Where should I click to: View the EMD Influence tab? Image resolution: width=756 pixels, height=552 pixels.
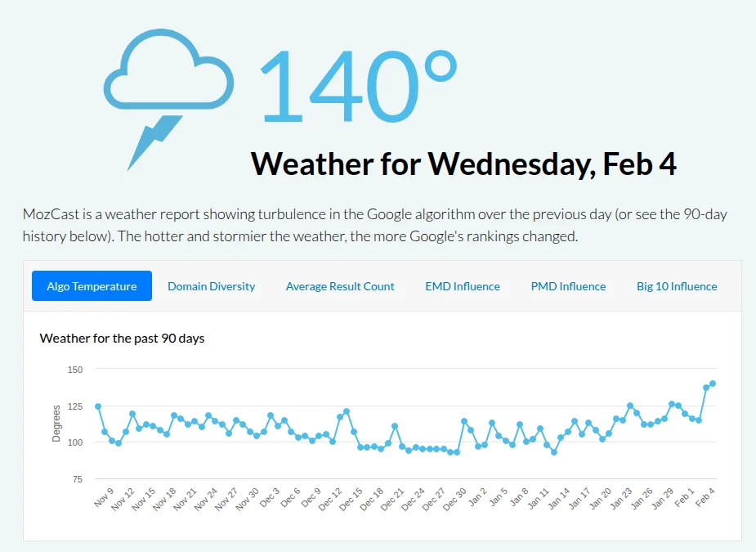(463, 286)
